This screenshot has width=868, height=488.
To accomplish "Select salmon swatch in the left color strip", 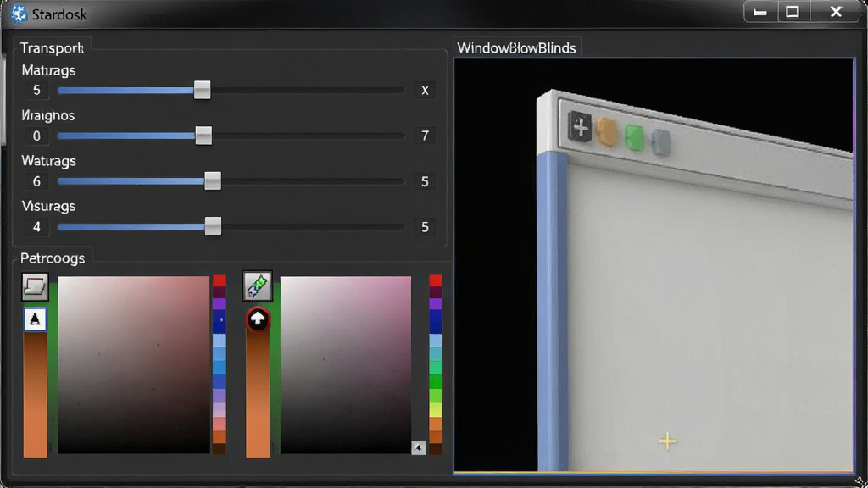I will [x=220, y=424].
